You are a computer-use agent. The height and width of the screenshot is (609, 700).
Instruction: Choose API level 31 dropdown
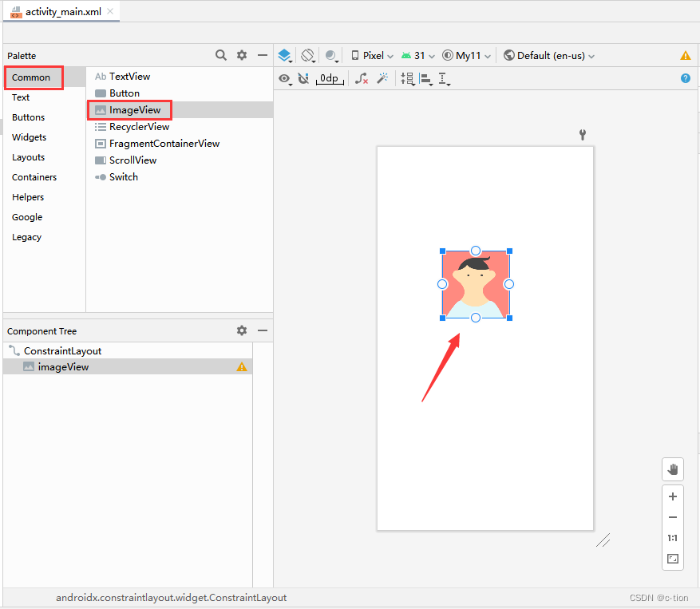click(x=418, y=55)
